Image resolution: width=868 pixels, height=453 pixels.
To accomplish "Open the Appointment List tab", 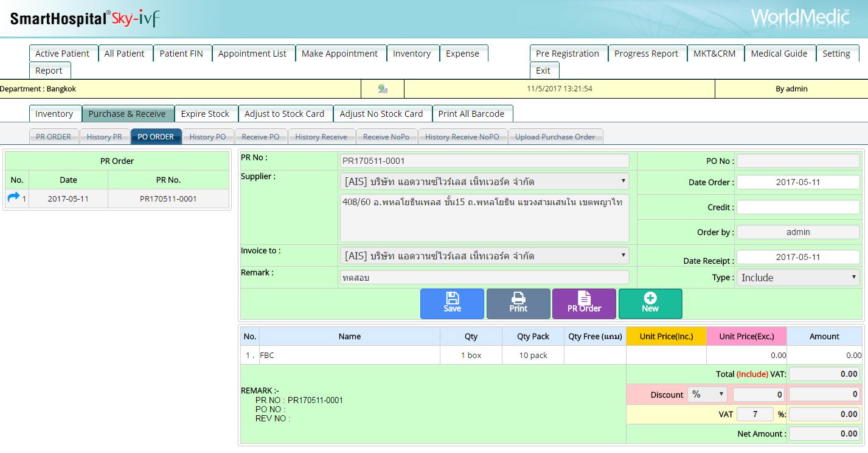I will [x=252, y=54].
